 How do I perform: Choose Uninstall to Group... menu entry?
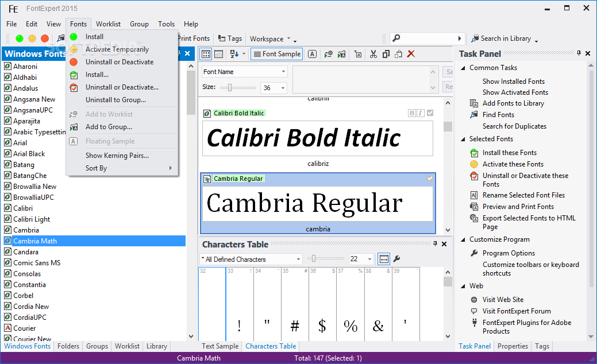pyautogui.click(x=122, y=100)
